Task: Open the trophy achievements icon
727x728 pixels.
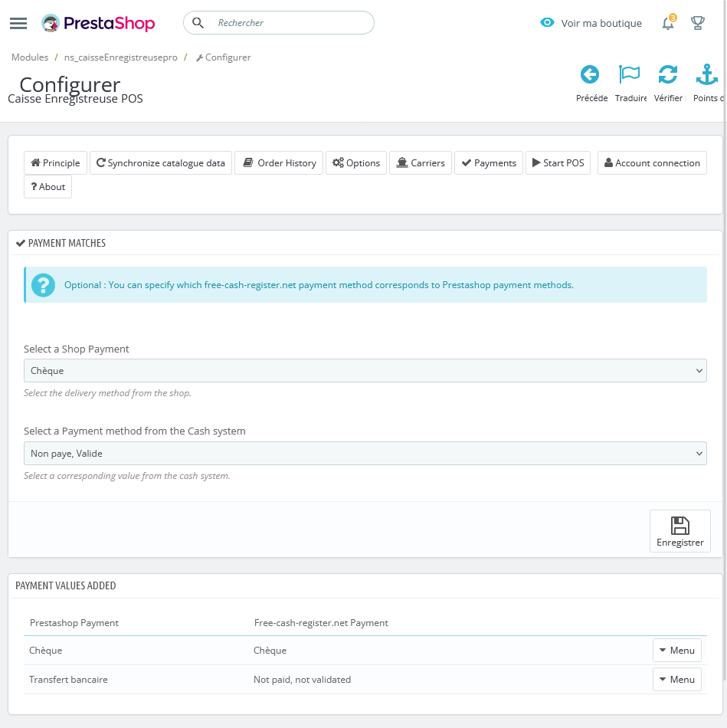Action: pyautogui.click(x=698, y=23)
